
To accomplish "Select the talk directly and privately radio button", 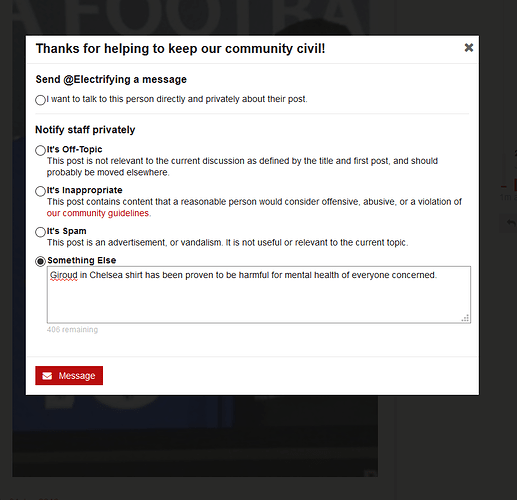I will tap(40, 100).
